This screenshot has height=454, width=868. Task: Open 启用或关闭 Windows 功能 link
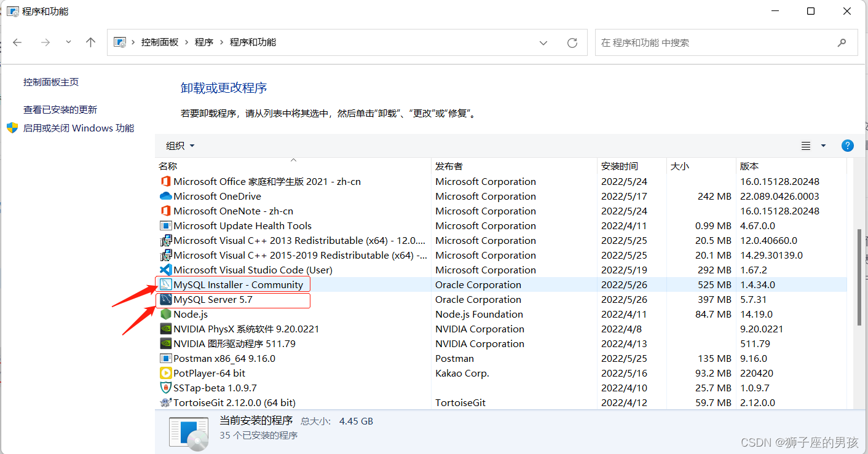tap(79, 128)
